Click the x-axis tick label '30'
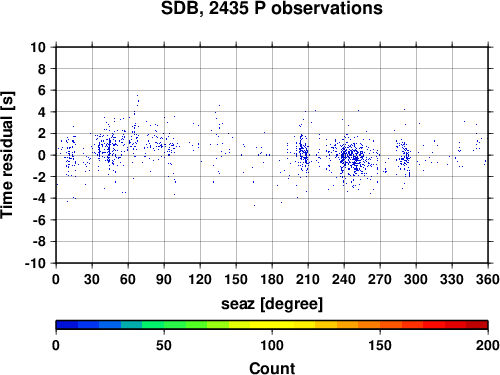Viewport: 500px width, 375px height. click(92, 279)
